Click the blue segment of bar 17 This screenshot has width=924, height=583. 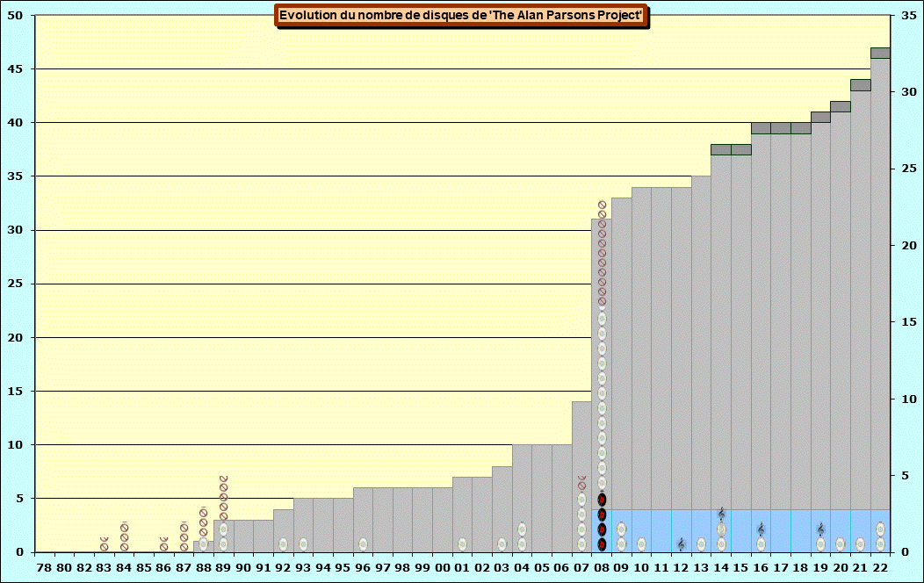[781, 530]
